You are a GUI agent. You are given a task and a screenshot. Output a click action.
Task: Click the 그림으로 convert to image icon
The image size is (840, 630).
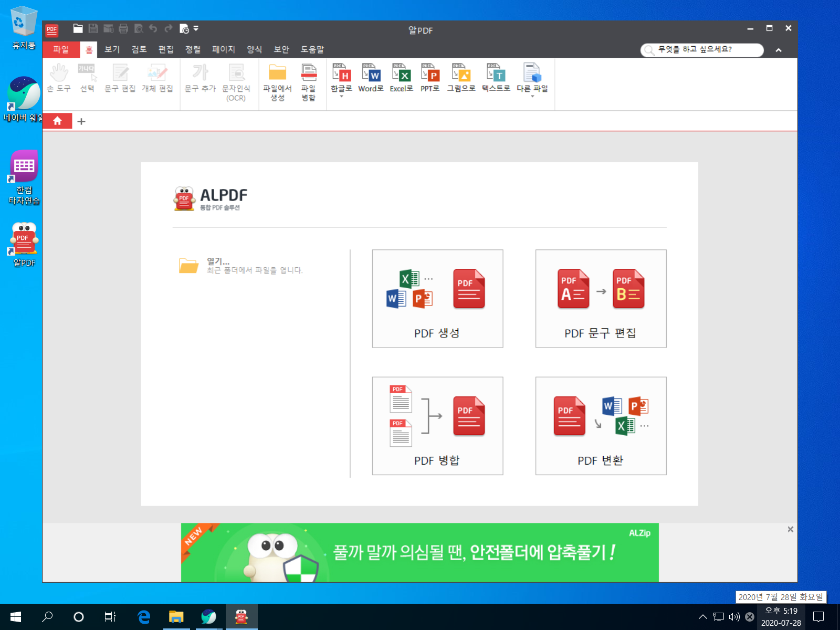pos(461,78)
